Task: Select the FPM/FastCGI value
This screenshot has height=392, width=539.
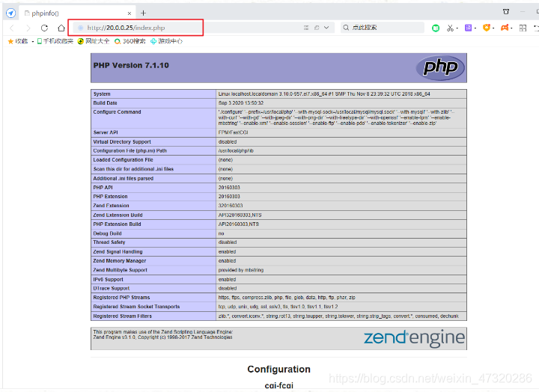Action: point(233,132)
